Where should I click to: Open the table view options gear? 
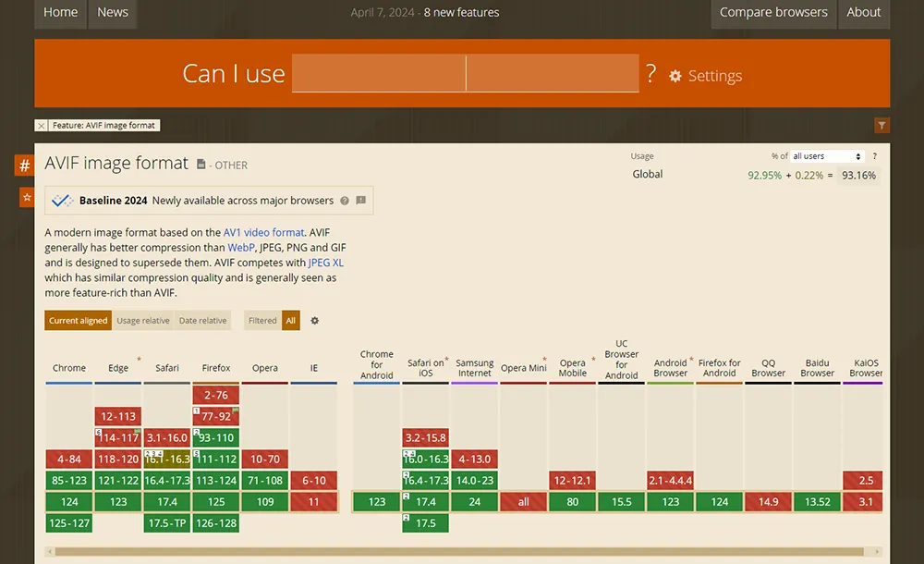coord(315,320)
